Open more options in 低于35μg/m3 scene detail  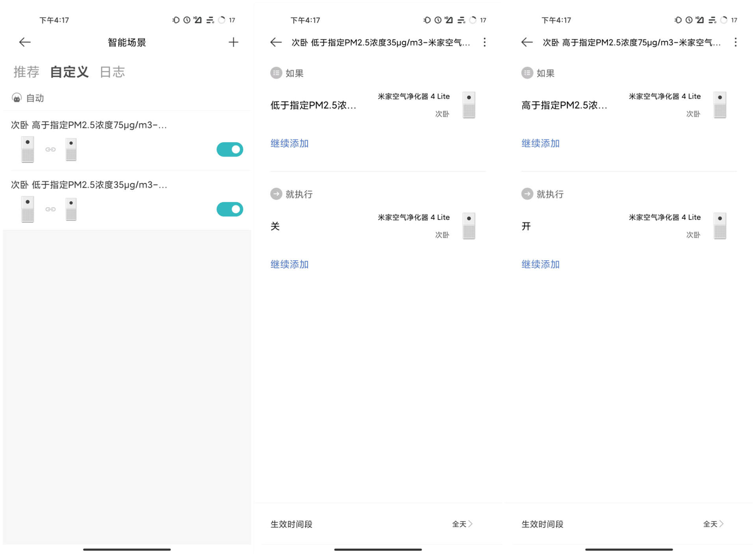[485, 42]
